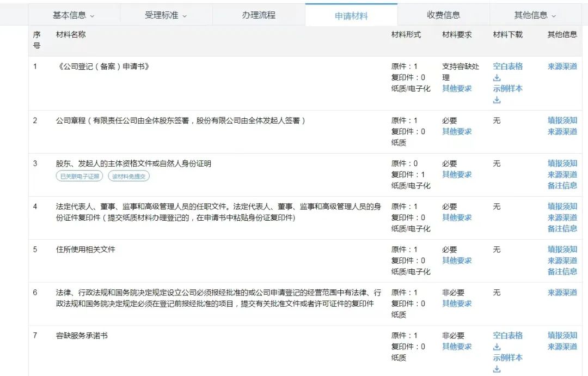Image resolution: width=588 pixels, height=376 pixels.
Task: Click the 材料形式 column header
Action: [x=406, y=34]
